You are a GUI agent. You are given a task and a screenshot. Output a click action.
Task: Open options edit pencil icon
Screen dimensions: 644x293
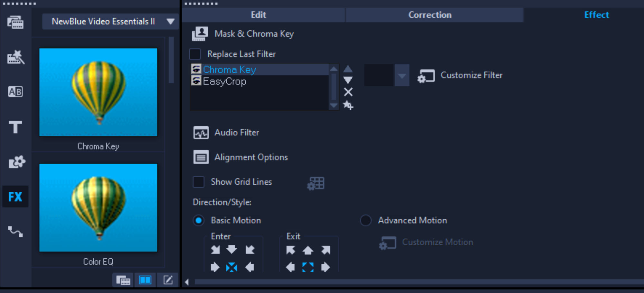pos(168,280)
